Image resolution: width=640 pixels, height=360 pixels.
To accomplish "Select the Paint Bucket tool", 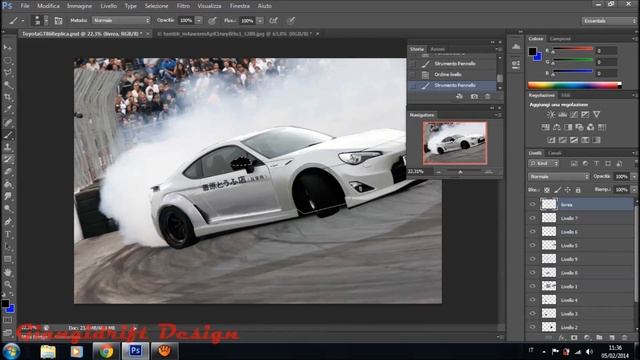I will pos(8,184).
